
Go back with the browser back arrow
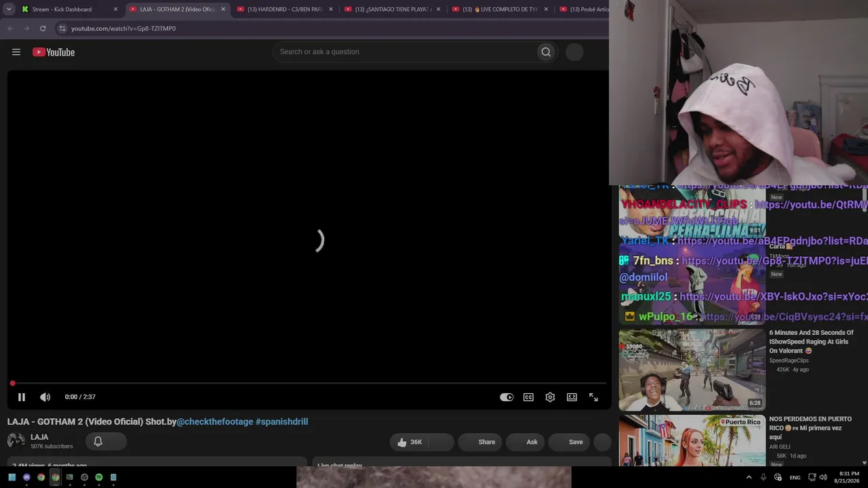tap(10, 28)
